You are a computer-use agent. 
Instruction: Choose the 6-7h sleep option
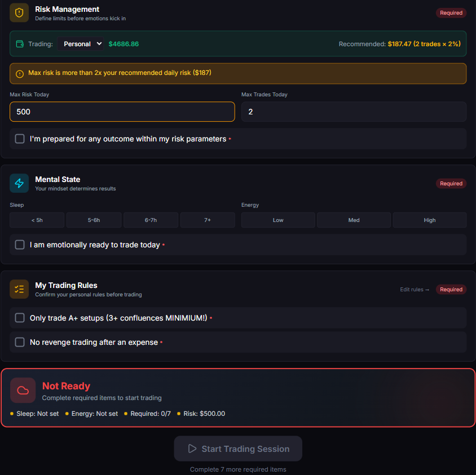pos(151,220)
